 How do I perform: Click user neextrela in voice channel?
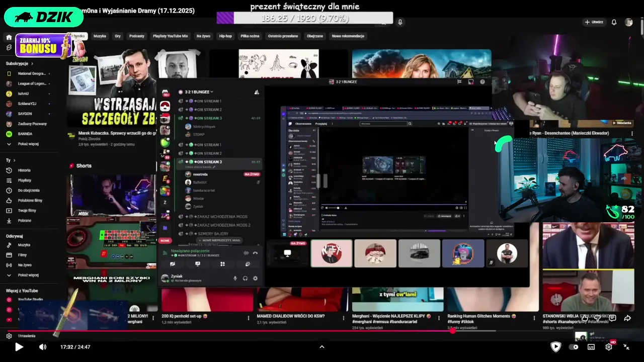[x=200, y=174]
